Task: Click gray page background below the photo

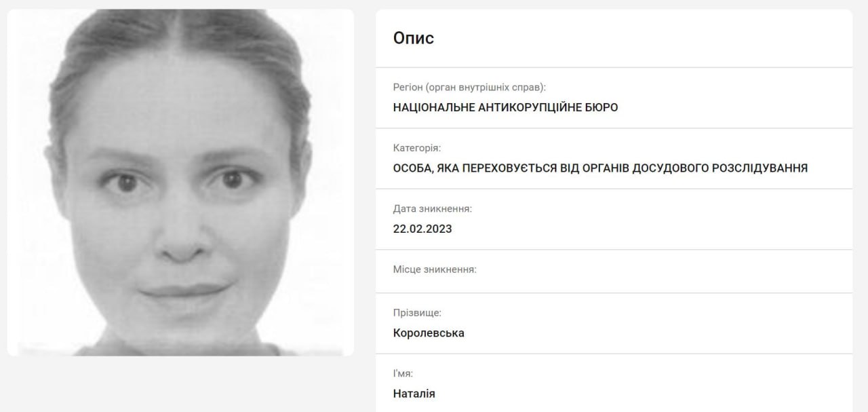Action: pyautogui.click(x=180, y=384)
